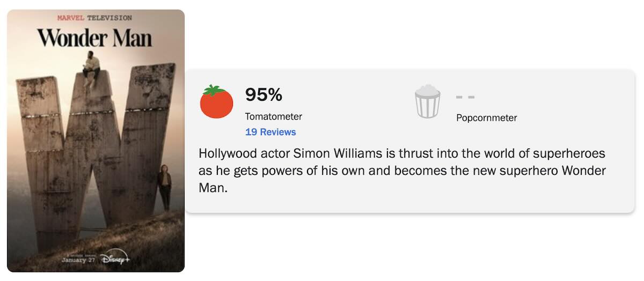
Task: Click the Marvel Television logo on poster
Action: (94, 18)
